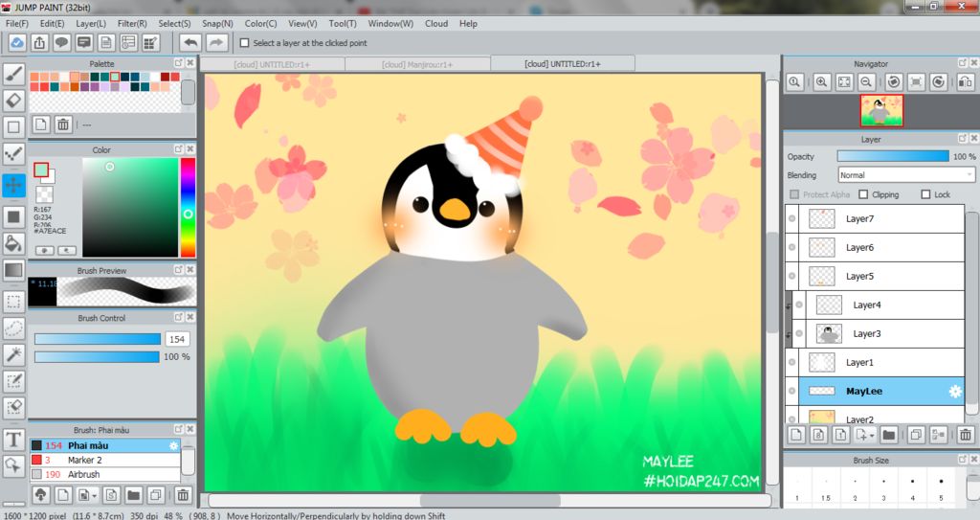Click add new palette color button
The width and height of the screenshot is (980, 520).
40,124
